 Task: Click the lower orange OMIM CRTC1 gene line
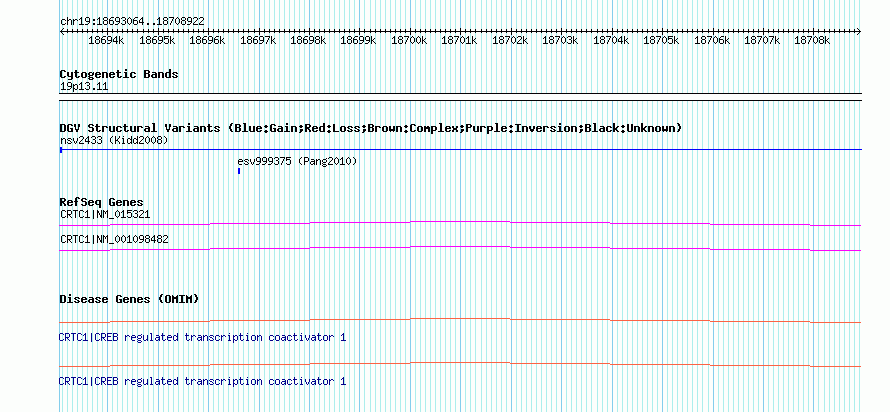pyautogui.click(x=460, y=364)
